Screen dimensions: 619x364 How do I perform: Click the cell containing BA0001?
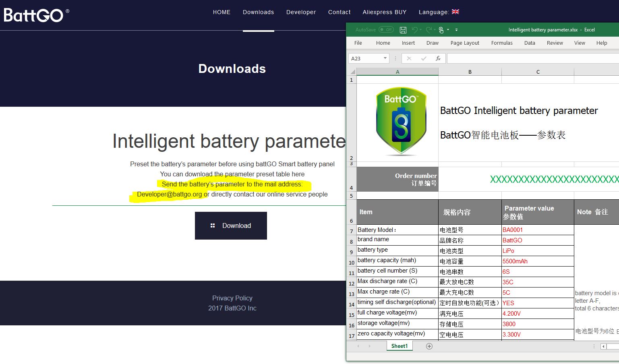pyautogui.click(x=538, y=230)
